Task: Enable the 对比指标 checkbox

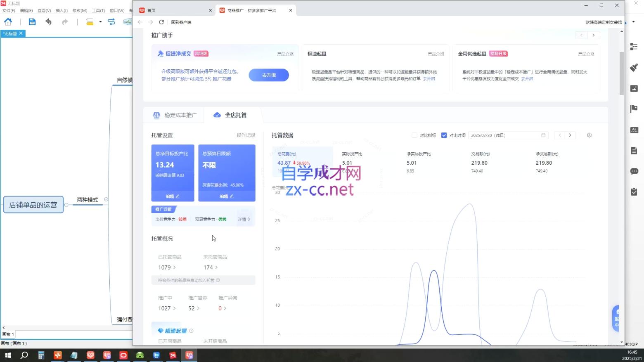Action: (414, 135)
